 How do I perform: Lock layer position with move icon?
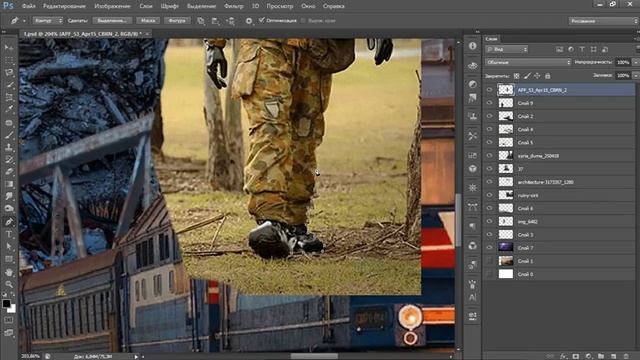click(537, 76)
